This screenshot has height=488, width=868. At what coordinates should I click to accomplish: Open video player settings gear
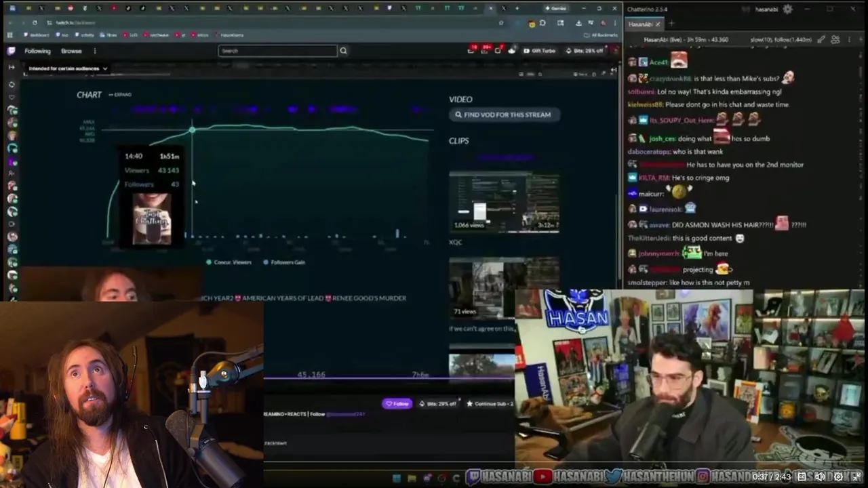[838, 477]
